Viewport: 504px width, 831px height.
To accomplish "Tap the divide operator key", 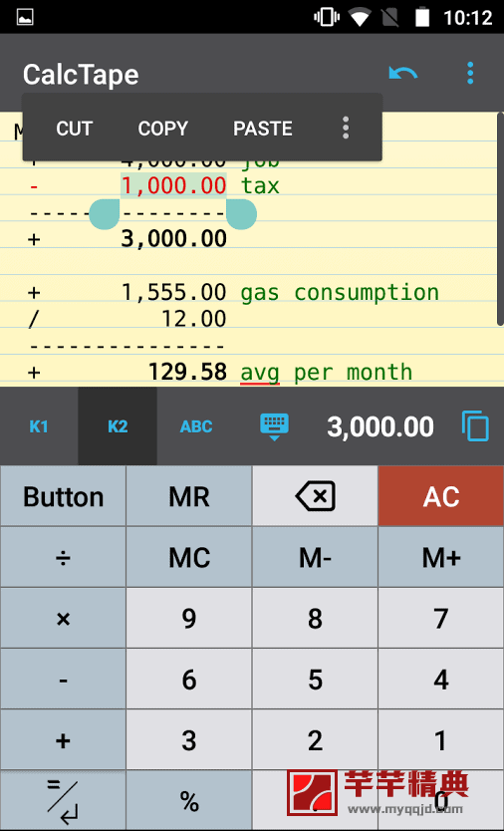I will [x=63, y=557].
